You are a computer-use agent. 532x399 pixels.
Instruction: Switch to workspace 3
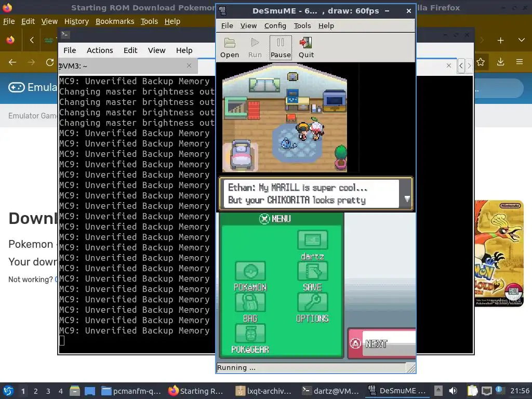pyautogui.click(x=48, y=391)
